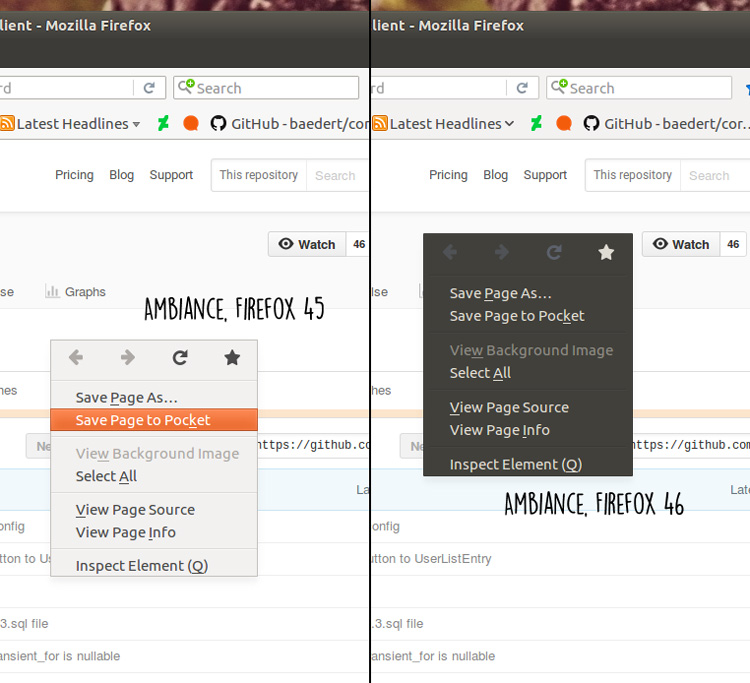The image size is (750, 683).
Task: Click the reload icon in the dark context menu
Action: 554,253
